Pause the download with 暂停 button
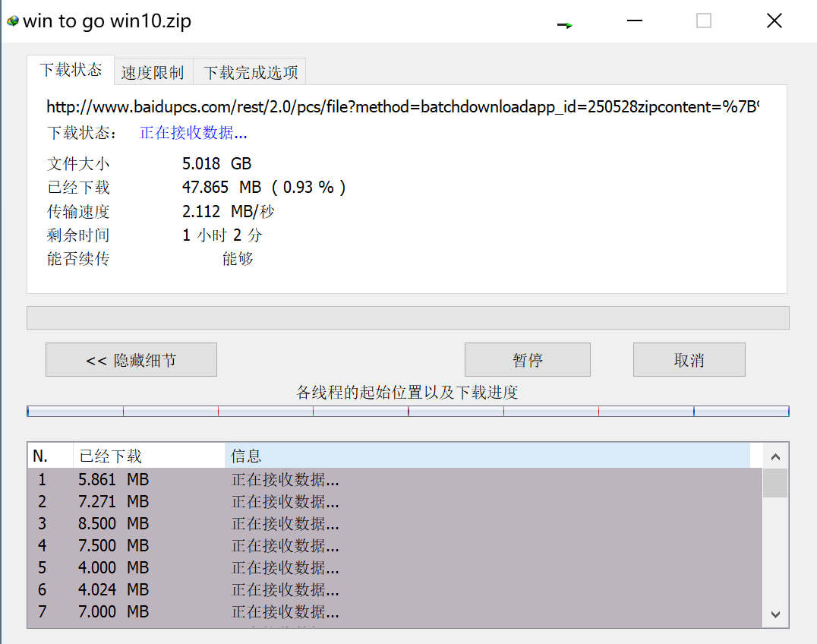This screenshot has height=644, width=817. pyautogui.click(x=527, y=360)
